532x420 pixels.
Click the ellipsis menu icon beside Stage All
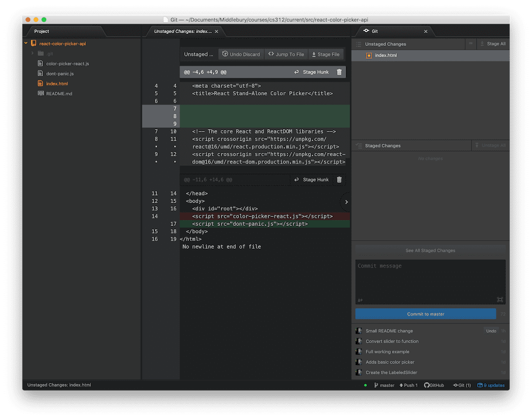click(471, 44)
